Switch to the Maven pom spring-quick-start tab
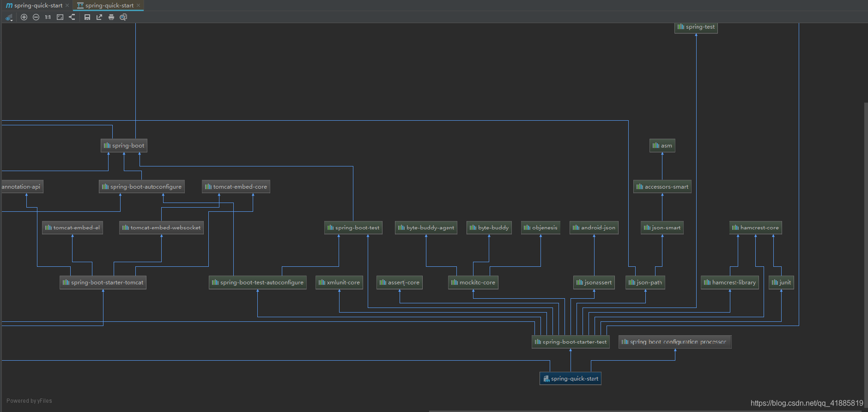The height and width of the screenshot is (412, 868). pos(34,6)
